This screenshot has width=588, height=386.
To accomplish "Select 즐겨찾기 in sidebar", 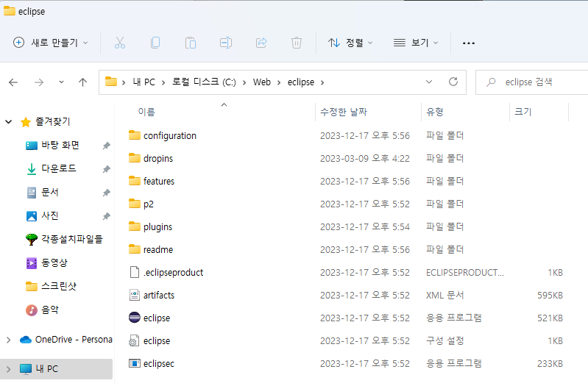I will coord(52,121).
